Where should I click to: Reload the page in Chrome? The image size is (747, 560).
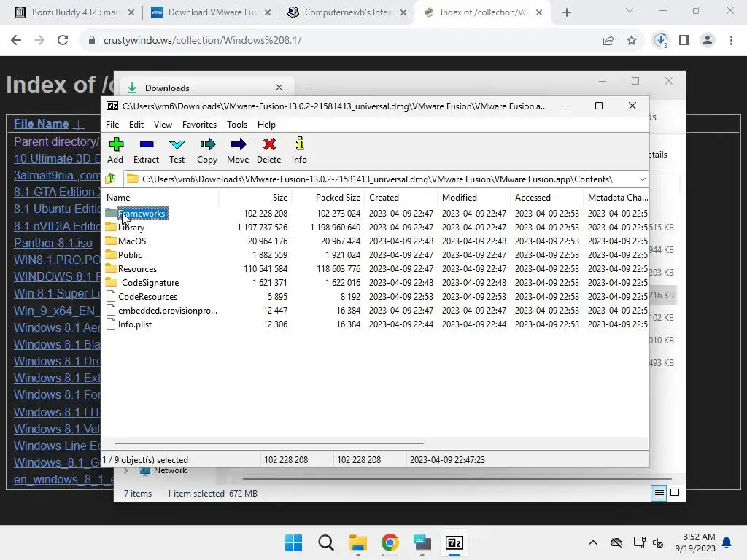(x=63, y=41)
